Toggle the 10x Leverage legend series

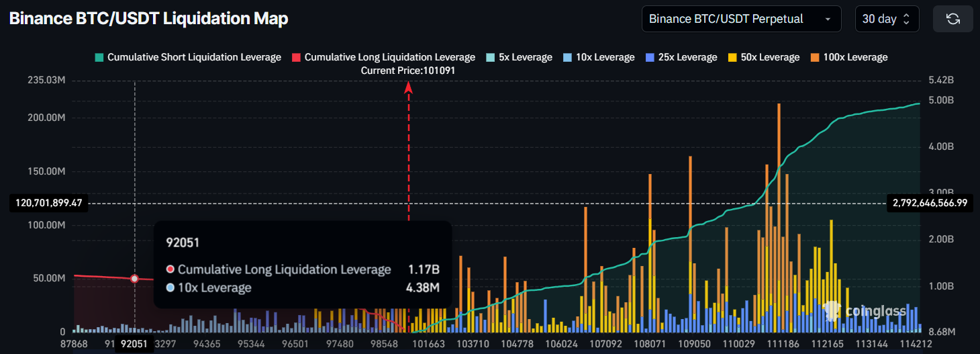tap(599, 57)
